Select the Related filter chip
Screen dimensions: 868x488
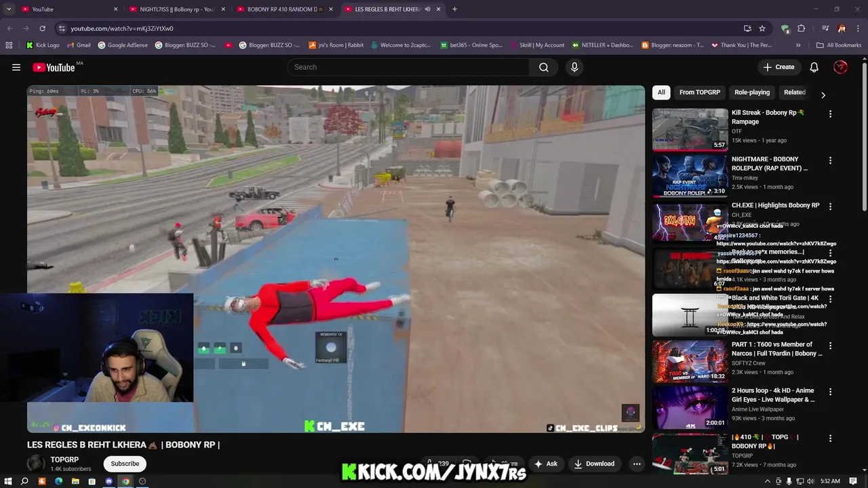(795, 92)
